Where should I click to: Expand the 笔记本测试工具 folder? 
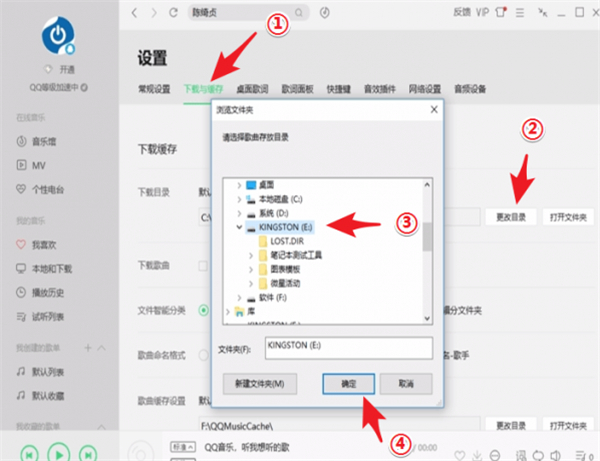click(251, 255)
